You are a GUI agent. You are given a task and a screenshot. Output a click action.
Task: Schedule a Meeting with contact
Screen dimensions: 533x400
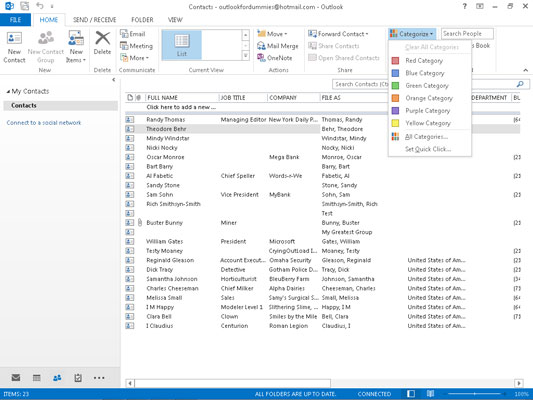136,46
